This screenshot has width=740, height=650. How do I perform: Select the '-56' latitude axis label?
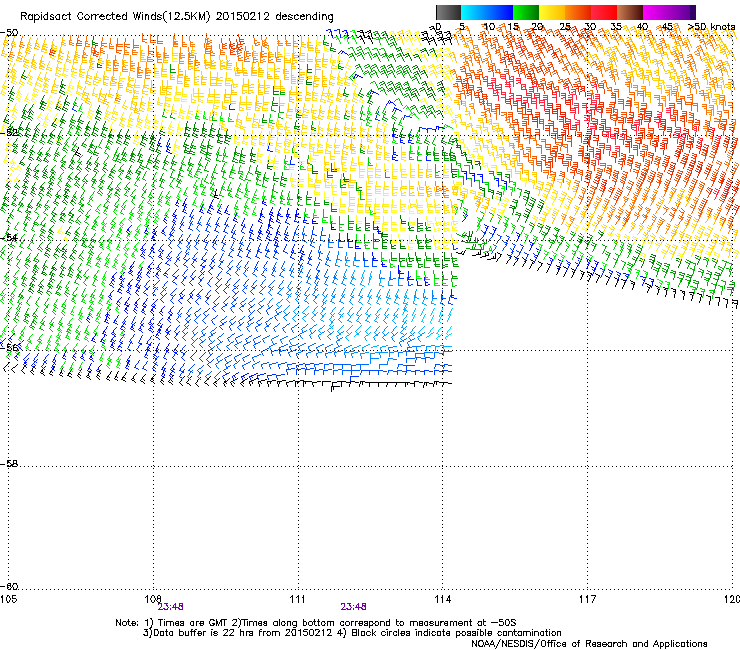[9, 347]
